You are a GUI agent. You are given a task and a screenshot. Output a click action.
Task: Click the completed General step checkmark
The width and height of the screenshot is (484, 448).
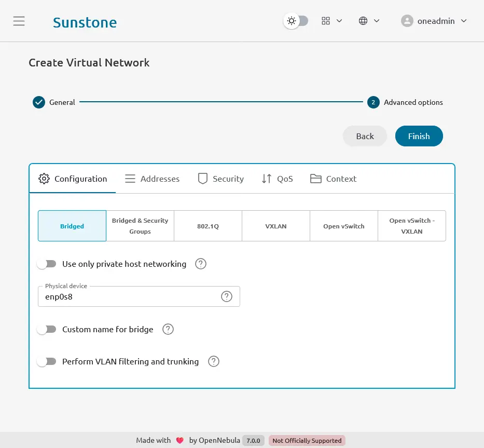point(39,102)
